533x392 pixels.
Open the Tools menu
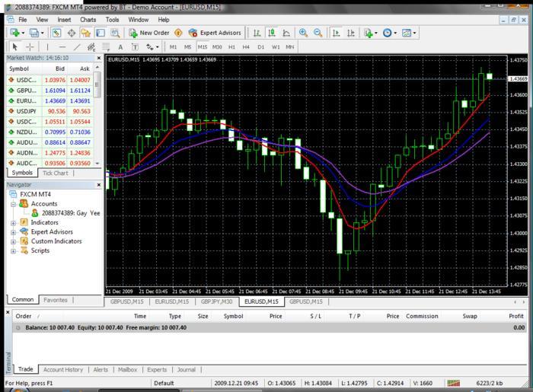112,20
